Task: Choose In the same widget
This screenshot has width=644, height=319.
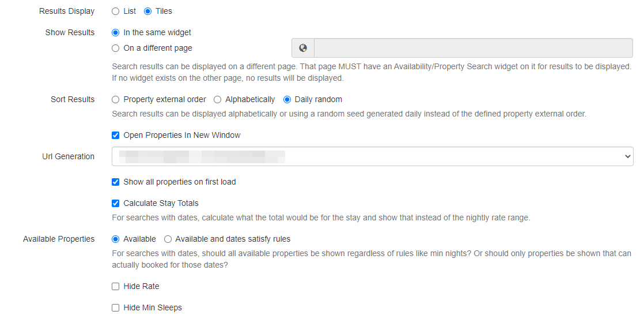Action: tap(115, 32)
